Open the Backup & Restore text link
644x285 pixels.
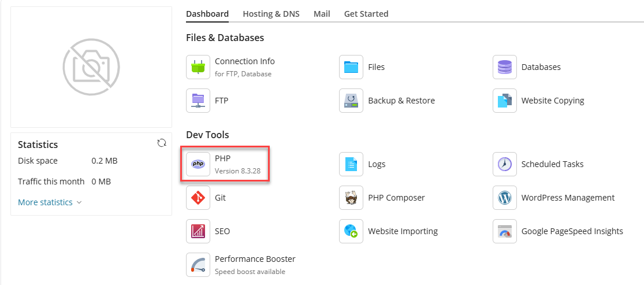coord(401,101)
